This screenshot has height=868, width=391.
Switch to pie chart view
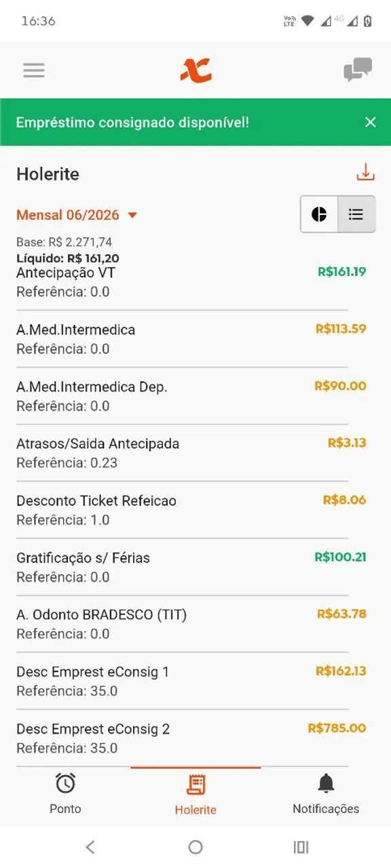point(319,214)
